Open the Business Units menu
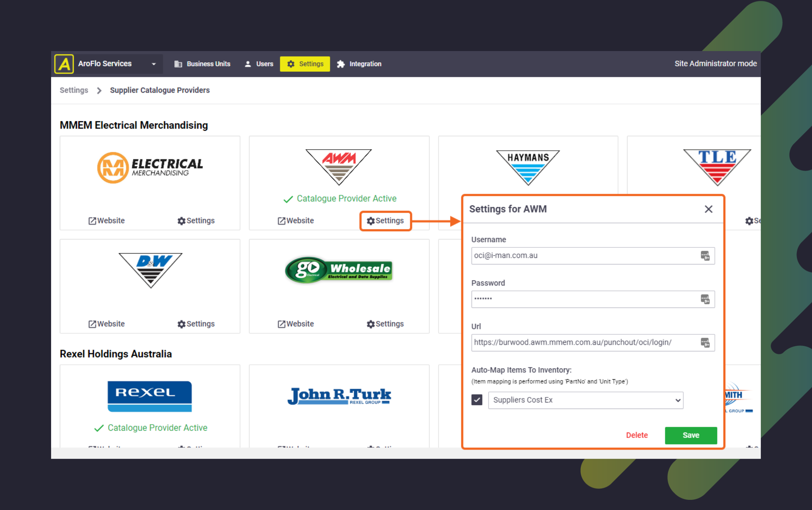 (x=202, y=64)
